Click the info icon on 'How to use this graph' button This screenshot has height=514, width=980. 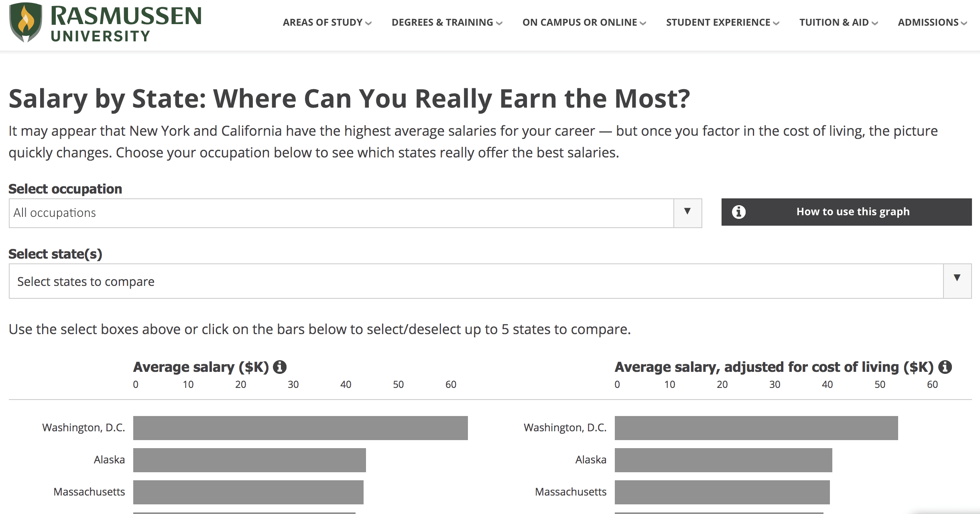tap(739, 211)
